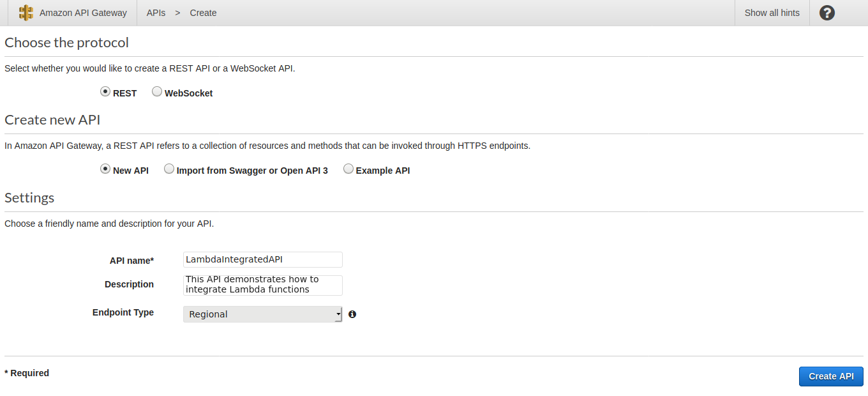Choose Import from Swagger or Open API 3
Screen dimensions: 868x396
tap(169, 168)
